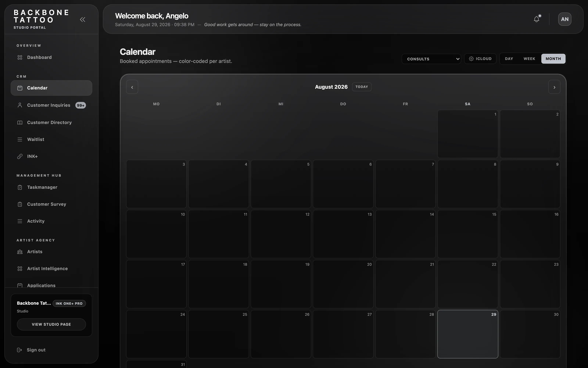
Task: Open Artist Intelligence page
Action: pos(51,268)
